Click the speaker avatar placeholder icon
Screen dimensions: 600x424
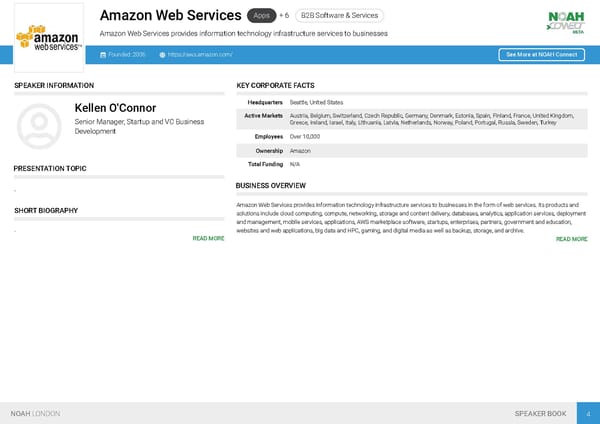click(40, 124)
